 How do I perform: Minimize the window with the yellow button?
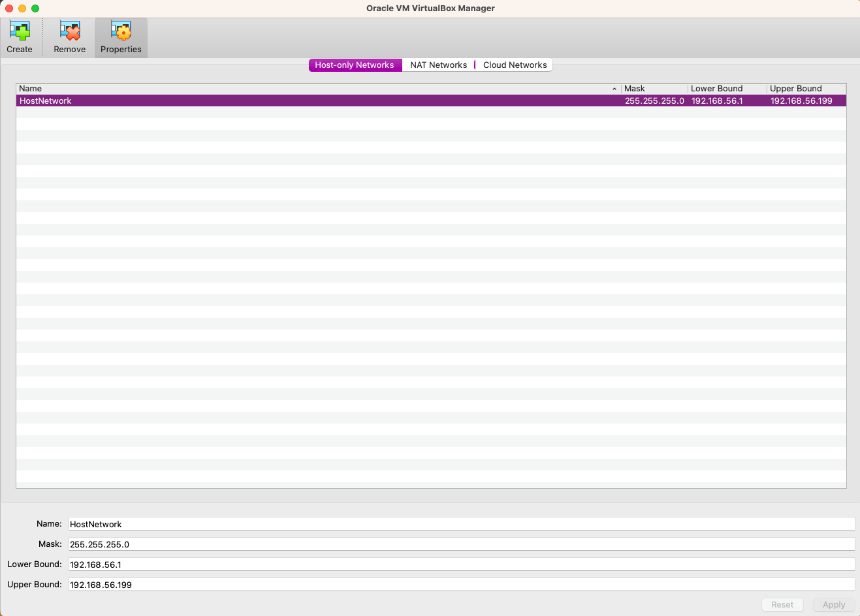(22, 8)
